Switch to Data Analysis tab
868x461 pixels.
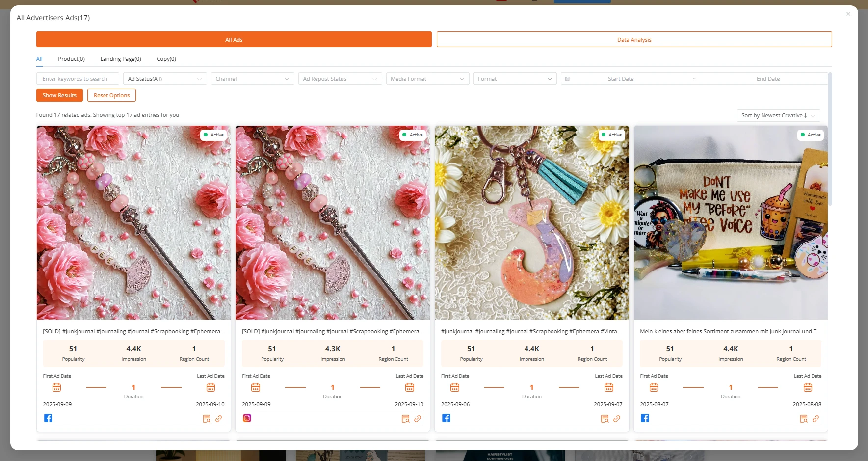(634, 40)
